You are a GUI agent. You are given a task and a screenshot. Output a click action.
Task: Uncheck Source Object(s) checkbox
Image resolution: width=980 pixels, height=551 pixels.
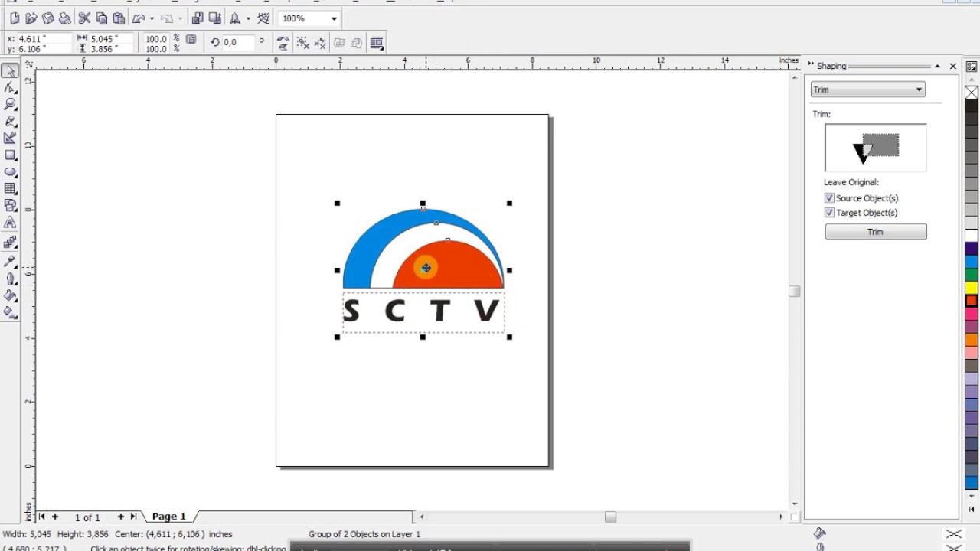829,198
